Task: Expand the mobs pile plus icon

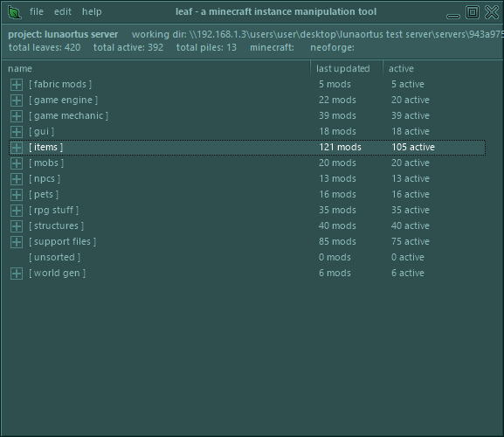Action: pos(17,163)
